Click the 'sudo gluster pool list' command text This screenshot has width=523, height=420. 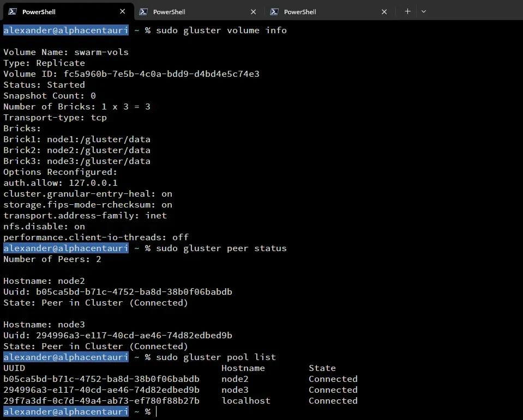click(x=215, y=357)
